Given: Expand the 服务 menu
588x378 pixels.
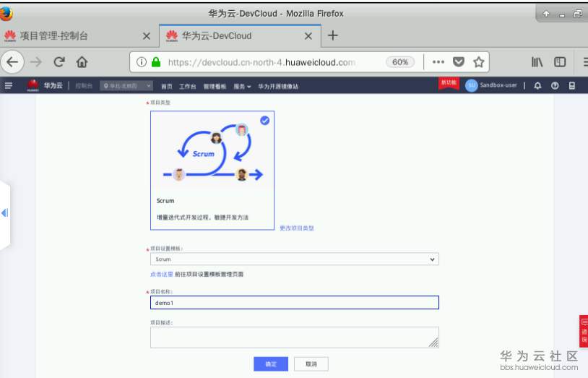Looking at the screenshot, I should click(x=242, y=86).
